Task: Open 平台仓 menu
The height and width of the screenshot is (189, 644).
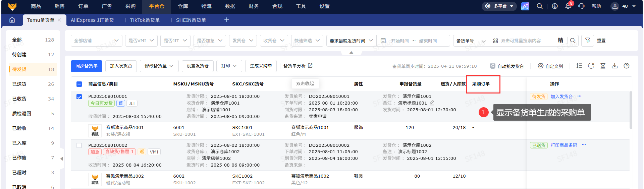Action: [157, 6]
